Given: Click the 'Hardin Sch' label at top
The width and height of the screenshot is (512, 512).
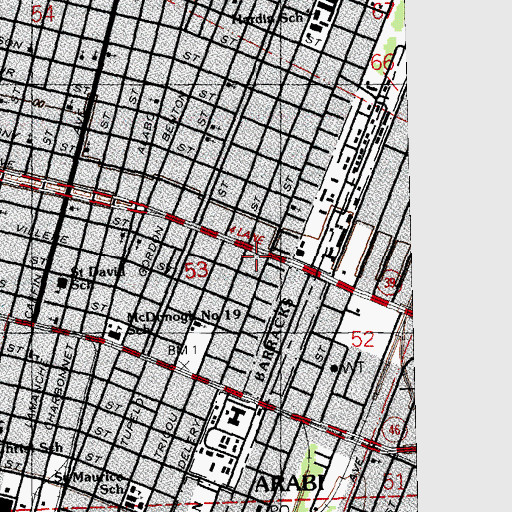Looking at the screenshot, I should (268, 18).
